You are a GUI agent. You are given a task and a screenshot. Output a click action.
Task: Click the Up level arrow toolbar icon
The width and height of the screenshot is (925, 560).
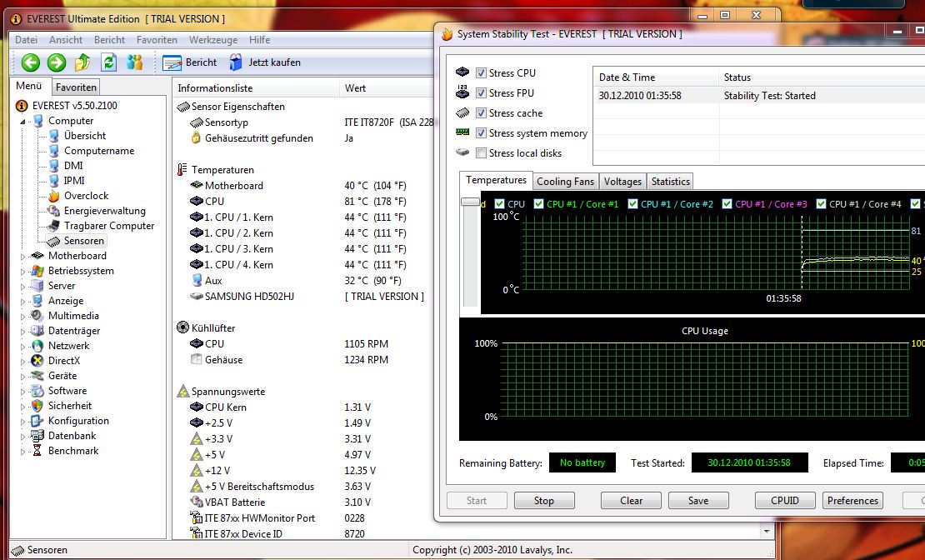82,62
